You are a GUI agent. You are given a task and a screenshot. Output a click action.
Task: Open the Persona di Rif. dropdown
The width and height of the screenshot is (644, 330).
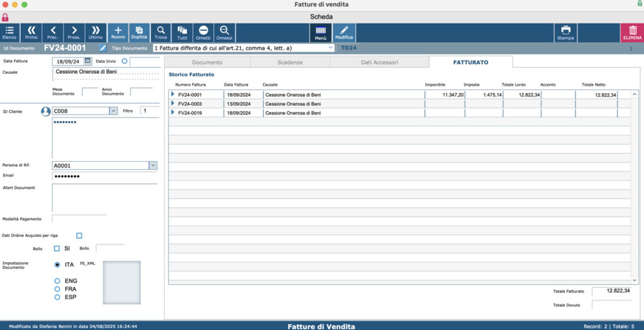pyautogui.click(x=153, y=166)
